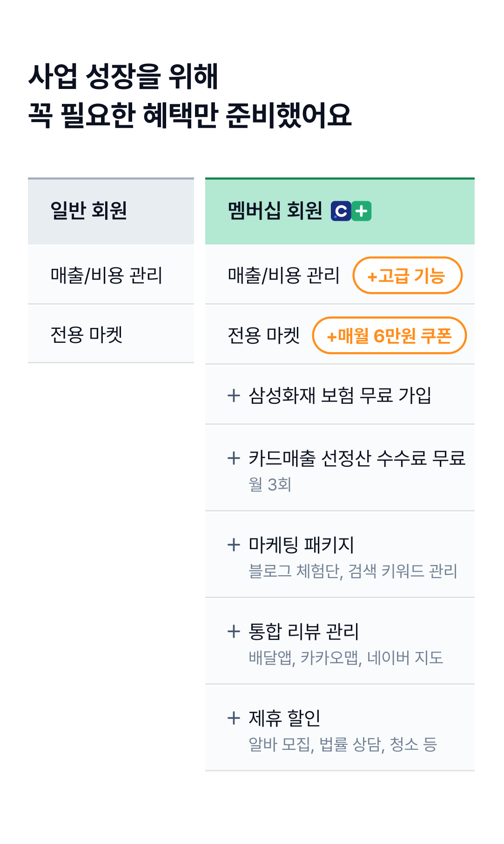Click plus icon beside 카드매출 선정산 수수료 무료

click(234, 458)
